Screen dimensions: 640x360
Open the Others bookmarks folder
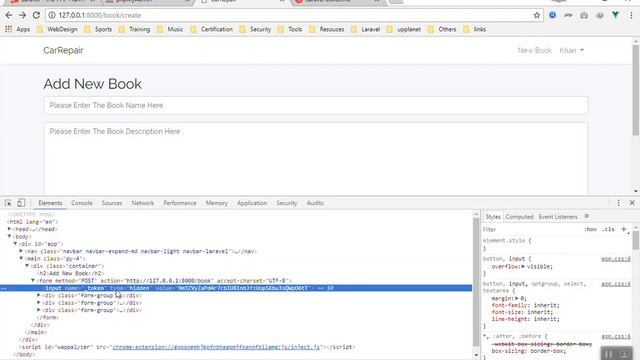click(x=442, y=29)
